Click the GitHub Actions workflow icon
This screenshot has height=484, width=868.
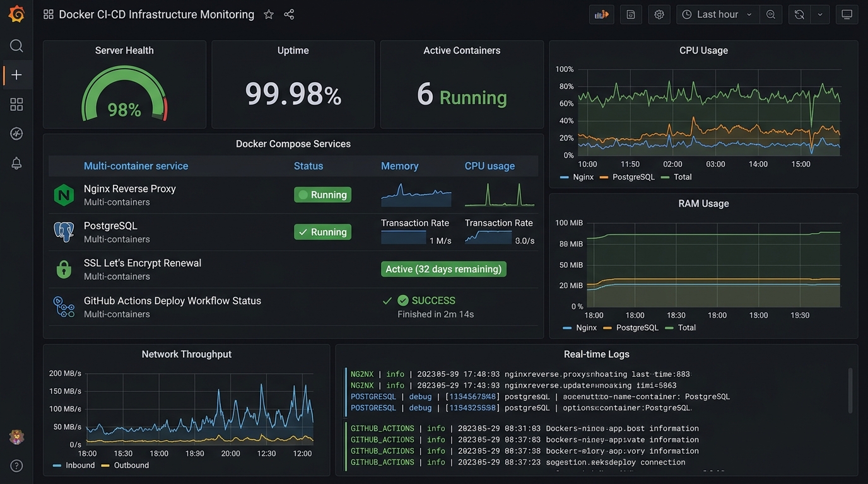(64, 307)
